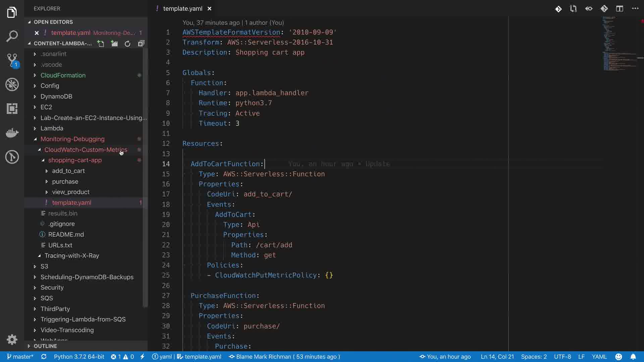Open the Search view in activity bar
The width and height of the screenshot is (644, 362).
[x=12, y=36]
